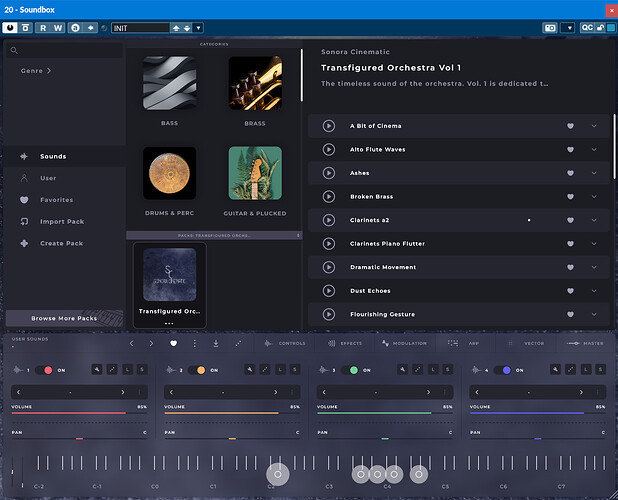The height and width of the screenshot is (500, 618).
Task: Click the heart icon in User Sounds bar
Action: point(173,343)
